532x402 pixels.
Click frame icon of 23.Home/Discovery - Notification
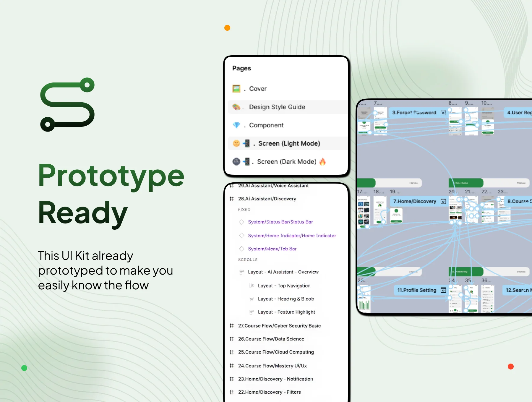(x=232, y=379)
